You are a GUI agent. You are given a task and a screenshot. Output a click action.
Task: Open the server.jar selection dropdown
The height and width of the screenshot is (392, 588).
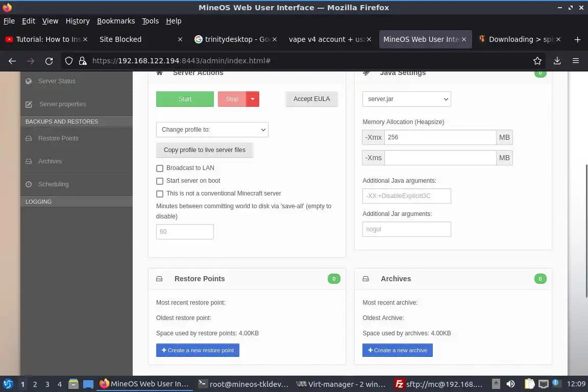tap(406, 99)
